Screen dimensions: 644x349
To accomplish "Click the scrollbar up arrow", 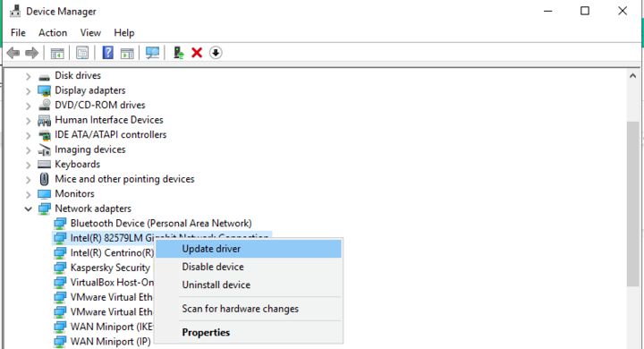I will click(x=632, y=76).
